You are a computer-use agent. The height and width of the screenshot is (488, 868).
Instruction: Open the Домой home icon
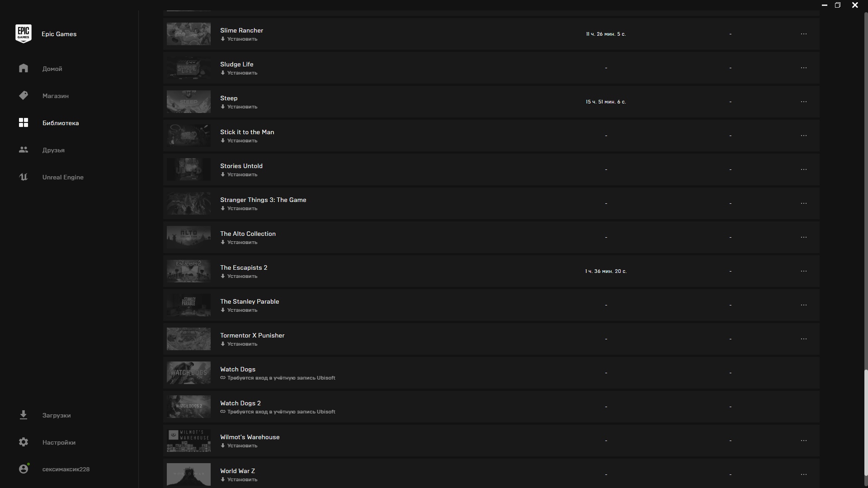[x=24, y=68]
